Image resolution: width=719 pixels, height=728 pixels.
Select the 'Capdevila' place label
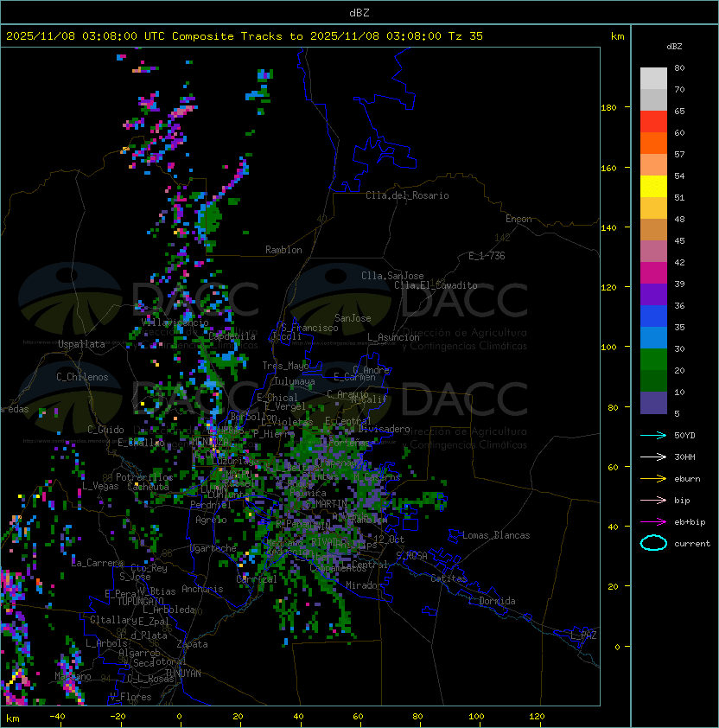[x=232, y=336]
